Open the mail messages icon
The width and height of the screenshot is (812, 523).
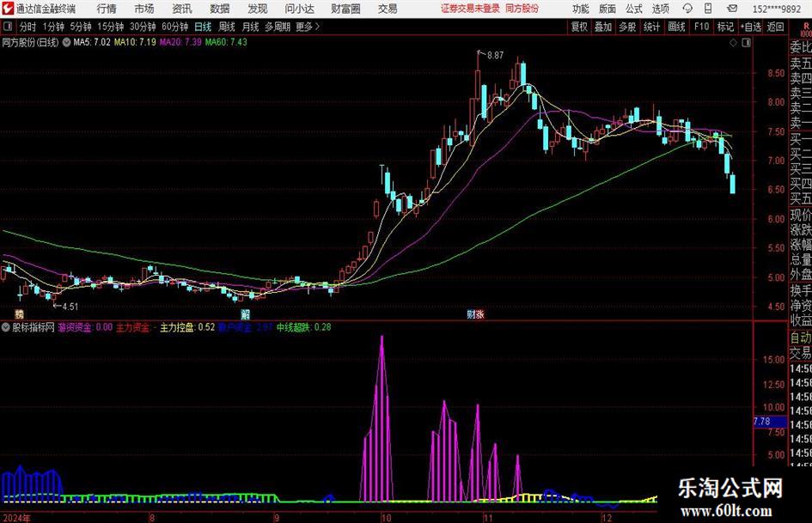732,9
